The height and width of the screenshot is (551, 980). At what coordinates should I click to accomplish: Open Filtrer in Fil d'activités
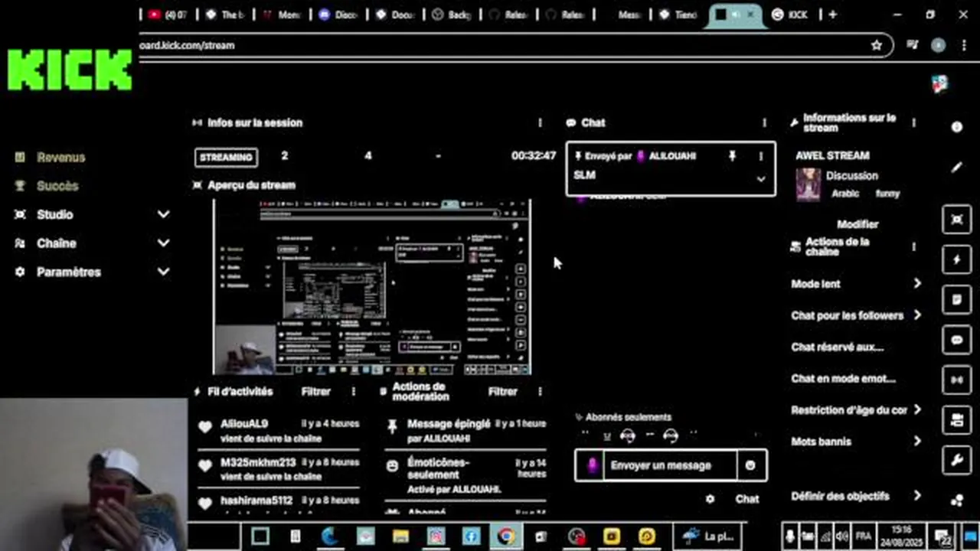[x=316, y=391]
